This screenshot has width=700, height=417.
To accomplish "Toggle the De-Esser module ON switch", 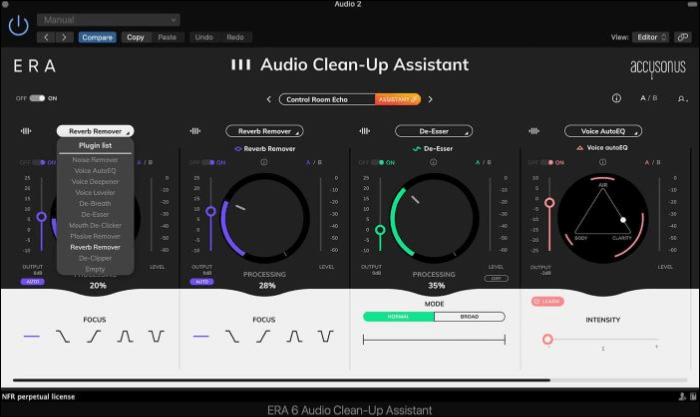I will [x=377, y=162].
